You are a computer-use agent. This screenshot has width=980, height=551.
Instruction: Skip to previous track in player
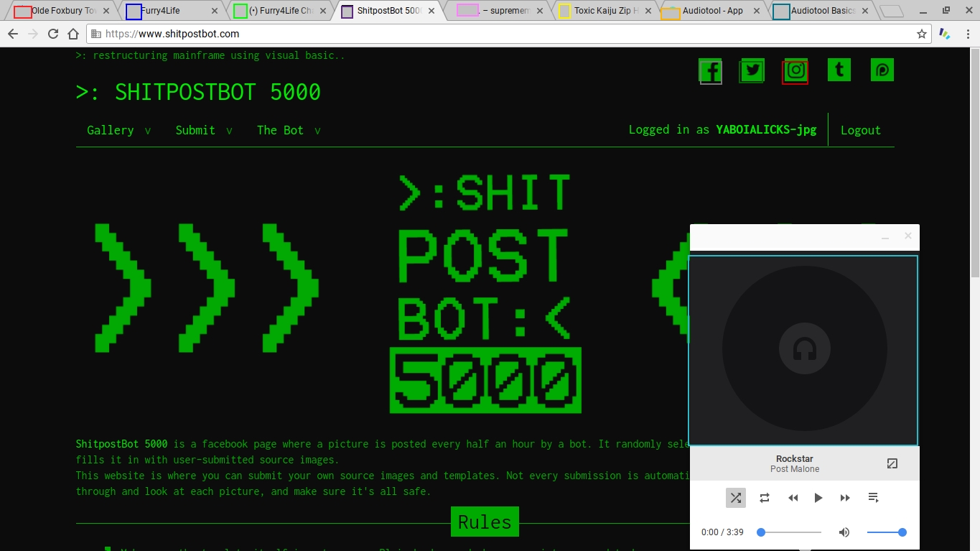coord(793,498)
